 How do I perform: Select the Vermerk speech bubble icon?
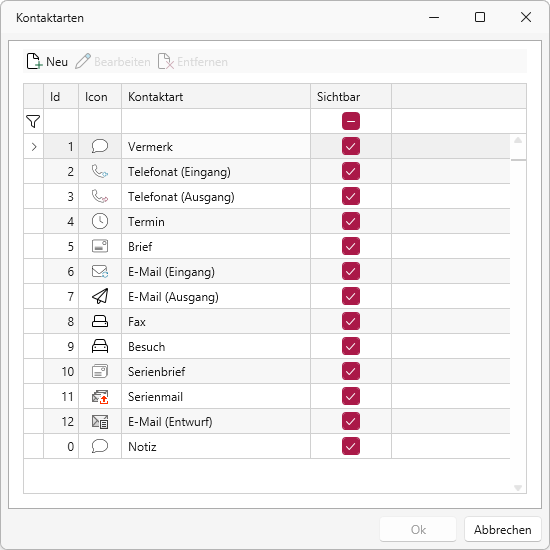pyautogui.click(x=100, y=146)
